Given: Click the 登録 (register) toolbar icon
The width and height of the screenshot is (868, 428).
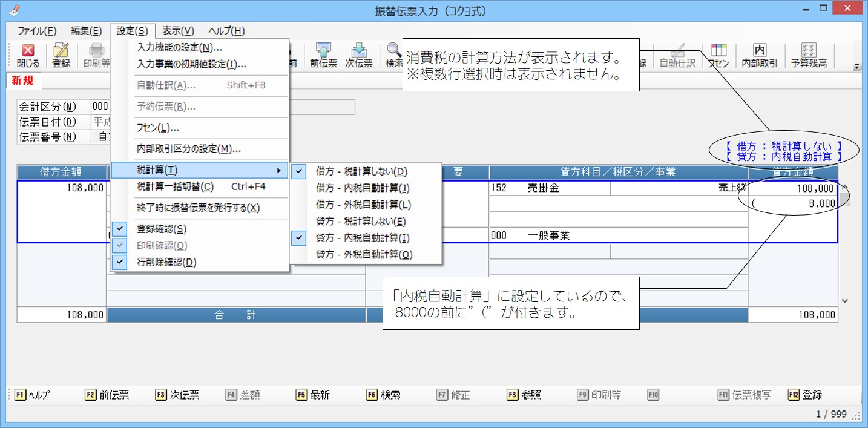Looking at the screenshot, I should click(x=61, y=55).
